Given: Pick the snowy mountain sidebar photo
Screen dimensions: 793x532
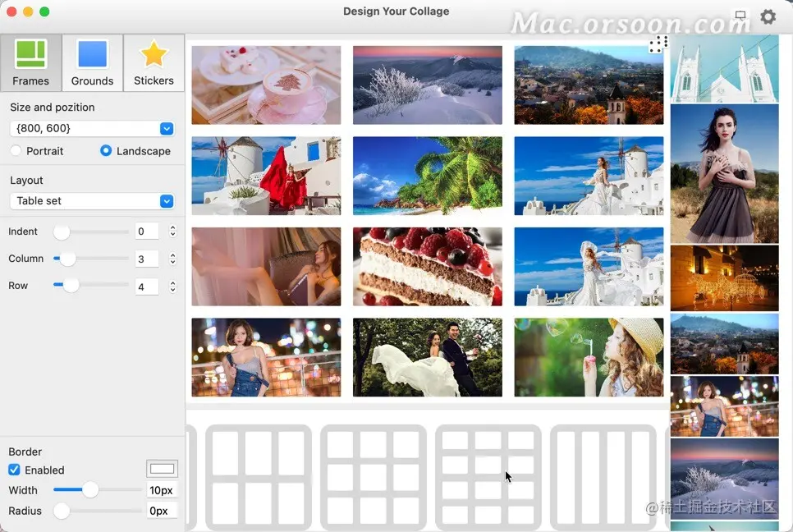Looking at the screenshot, I should (x=724, y=479).
